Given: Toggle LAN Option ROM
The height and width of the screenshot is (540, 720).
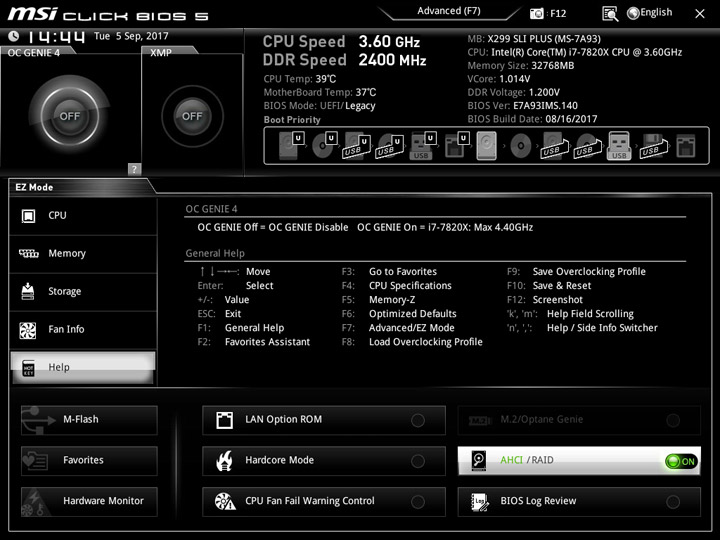Looking at the screenshot, I should tap(324, 420).
